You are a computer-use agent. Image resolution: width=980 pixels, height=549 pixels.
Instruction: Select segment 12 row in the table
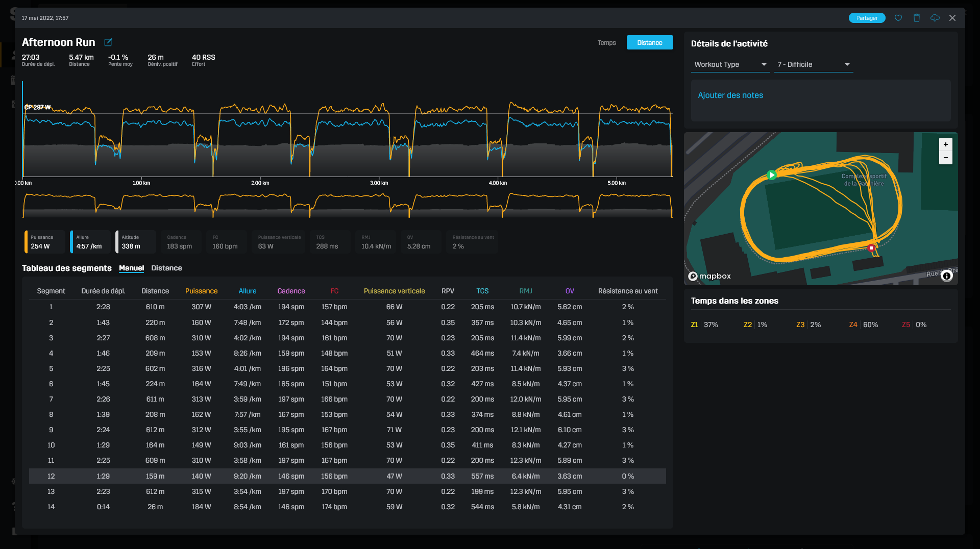(347, 476)
